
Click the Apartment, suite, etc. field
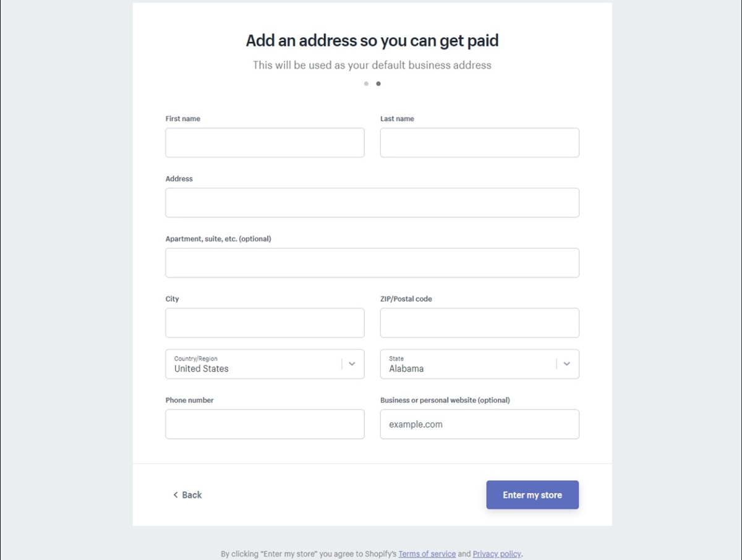tap(372, 263)
